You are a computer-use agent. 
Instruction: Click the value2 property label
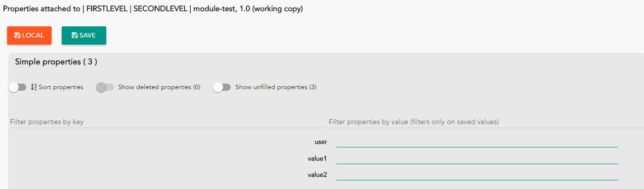(x=317, y=175)
